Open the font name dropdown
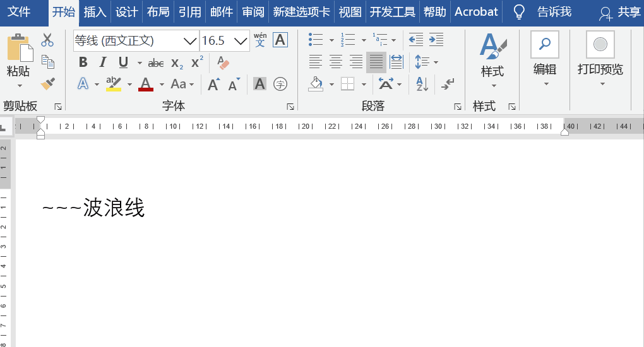The width and height of the screenshot is (644, 347). 190,41
